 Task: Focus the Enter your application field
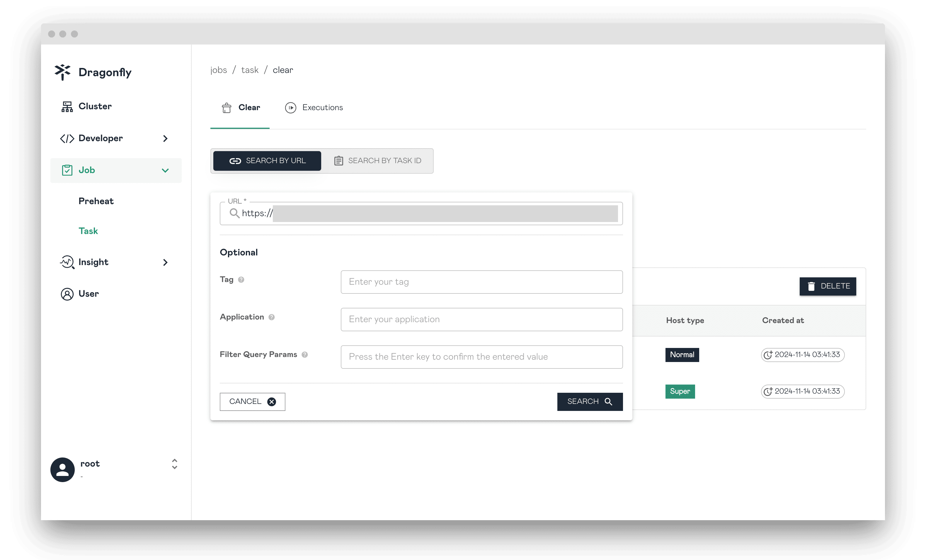pyautogui.click(x=482, y=320)
